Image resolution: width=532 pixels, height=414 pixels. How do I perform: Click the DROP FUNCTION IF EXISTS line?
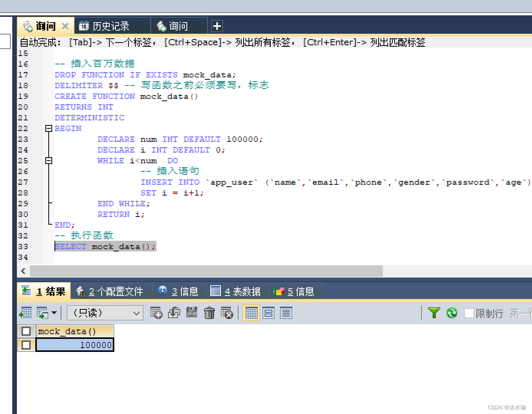point(145,75)
